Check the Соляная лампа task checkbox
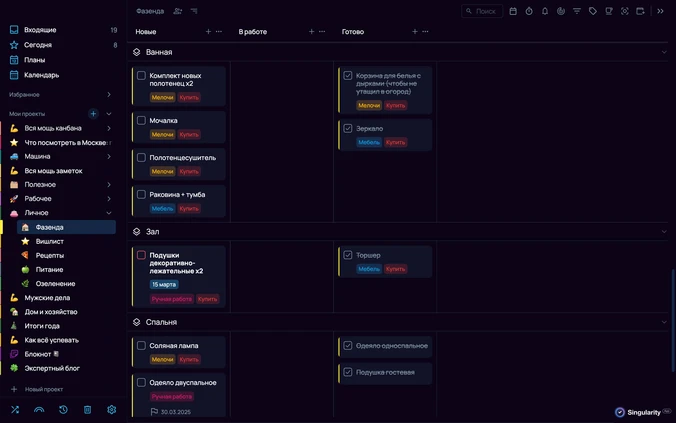 [x=141, y=345]
